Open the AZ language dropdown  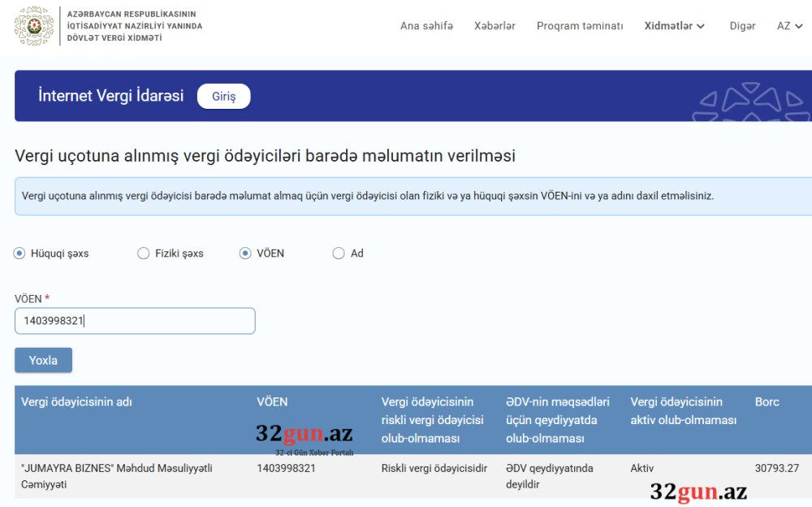coord(788,25)
